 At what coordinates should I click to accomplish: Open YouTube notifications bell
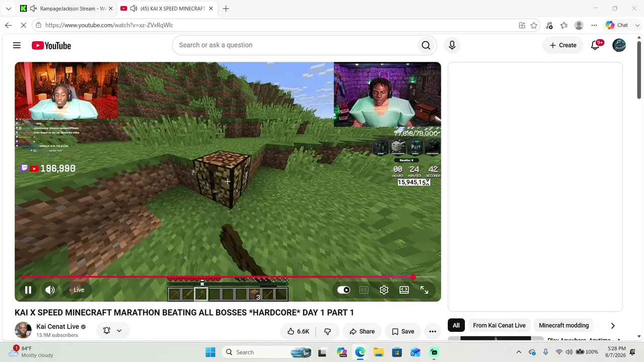click(596, 45)
